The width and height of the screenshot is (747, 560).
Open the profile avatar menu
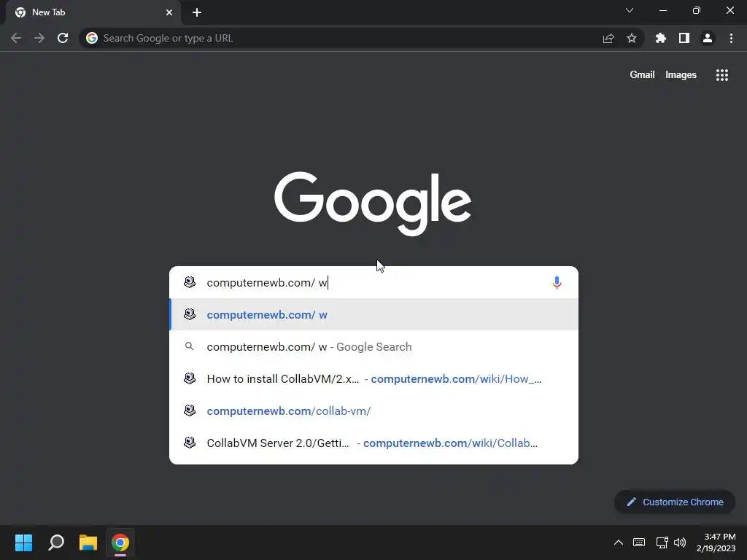coord(708,38)
